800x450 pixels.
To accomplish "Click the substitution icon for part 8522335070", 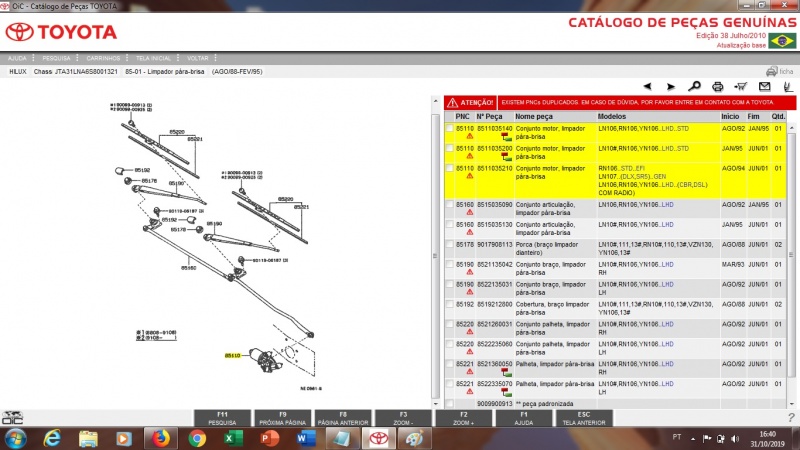I will point(506,392).
